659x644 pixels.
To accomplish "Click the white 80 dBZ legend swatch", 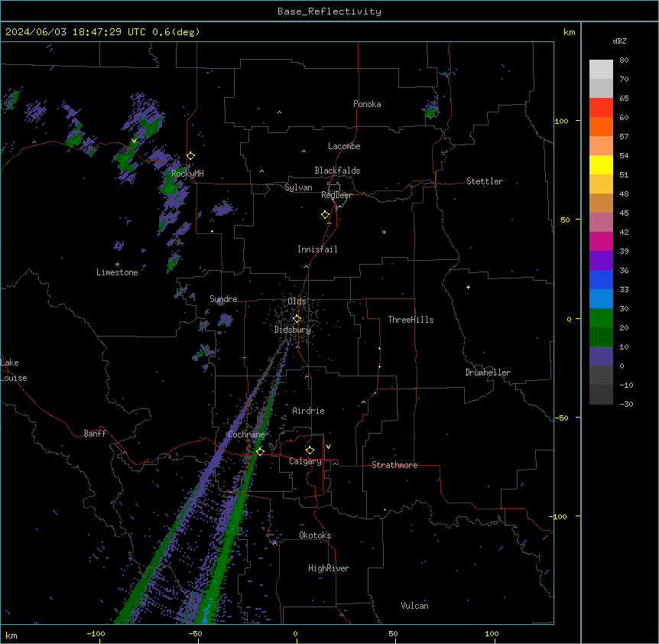I will [601, 70].
